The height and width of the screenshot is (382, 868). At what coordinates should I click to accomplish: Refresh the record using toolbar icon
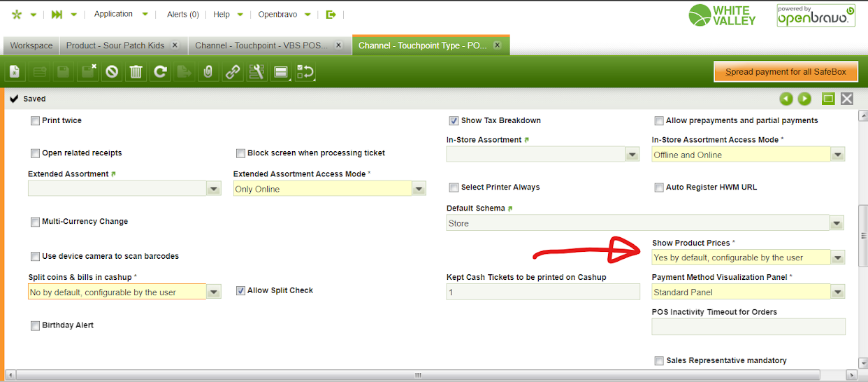(x=160, y=71)
